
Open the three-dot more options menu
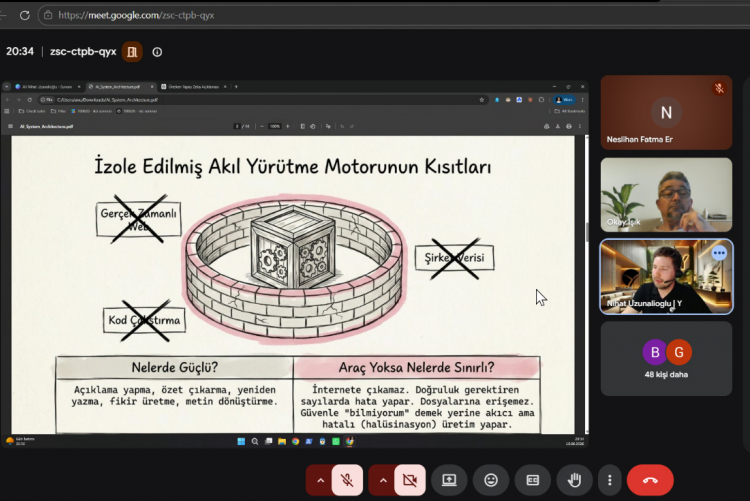pyautogui.click(x=609, y=480)
